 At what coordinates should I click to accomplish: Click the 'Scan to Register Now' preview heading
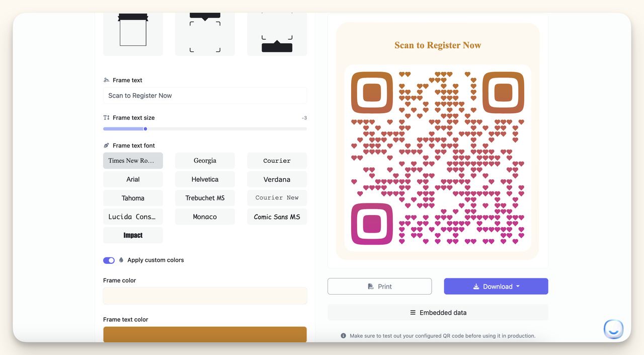point(438,45)
